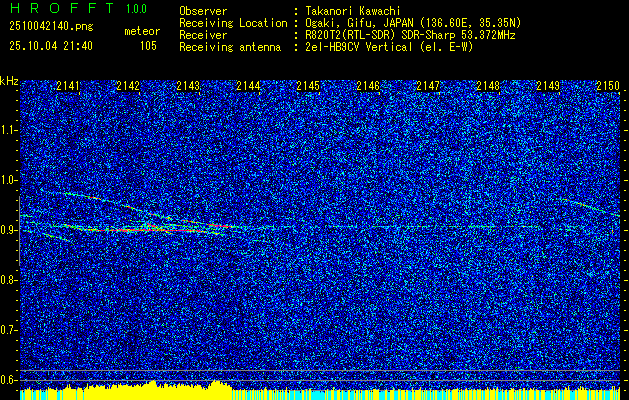The image size is (629, 400).
Task: Click the 2145 time axis marker
Action: pyautogui.click(x=308, y=85)
